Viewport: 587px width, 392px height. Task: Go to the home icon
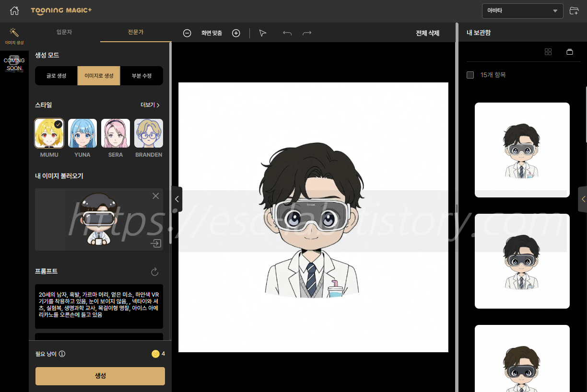(14, 11)
